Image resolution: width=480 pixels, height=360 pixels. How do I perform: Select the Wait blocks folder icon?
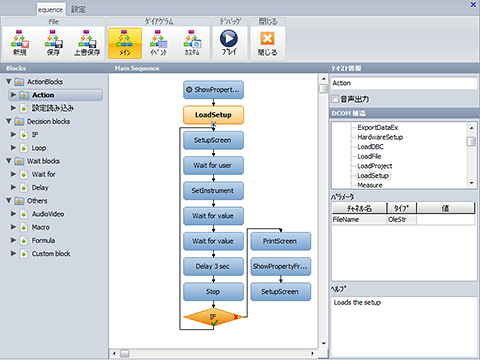[19, 161]
